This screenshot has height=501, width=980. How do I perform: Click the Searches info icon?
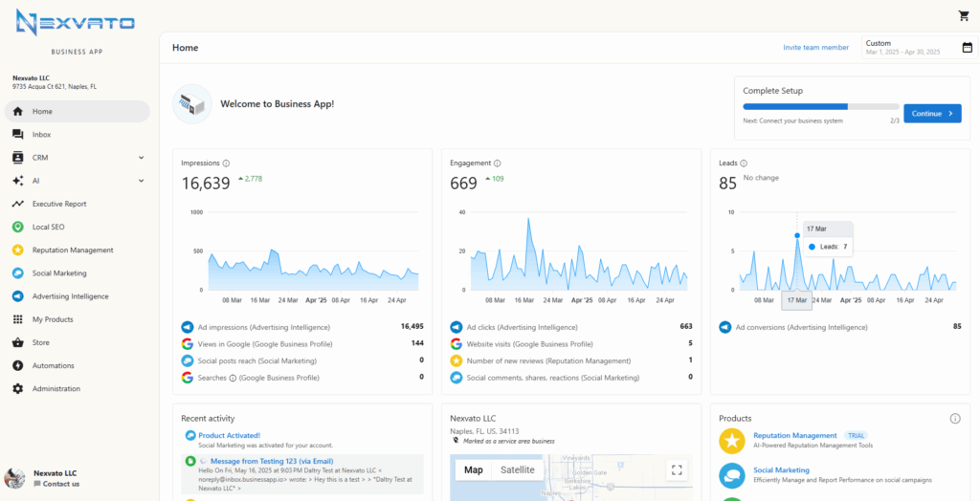(x=233, y=378)
